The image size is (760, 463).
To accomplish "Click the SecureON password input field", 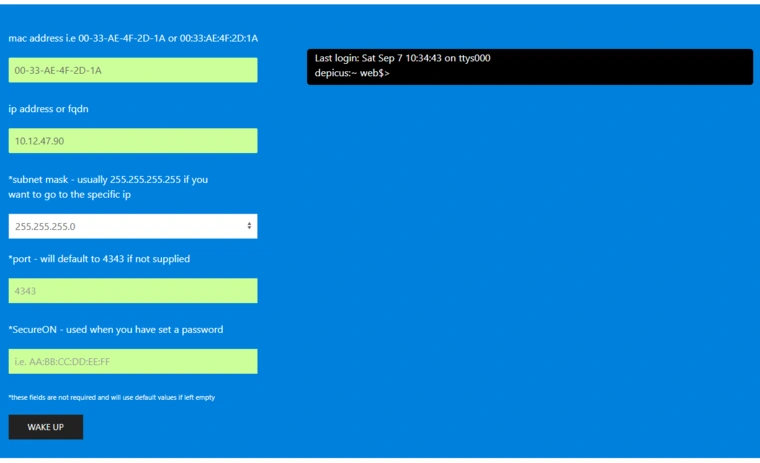I will 133,362.
